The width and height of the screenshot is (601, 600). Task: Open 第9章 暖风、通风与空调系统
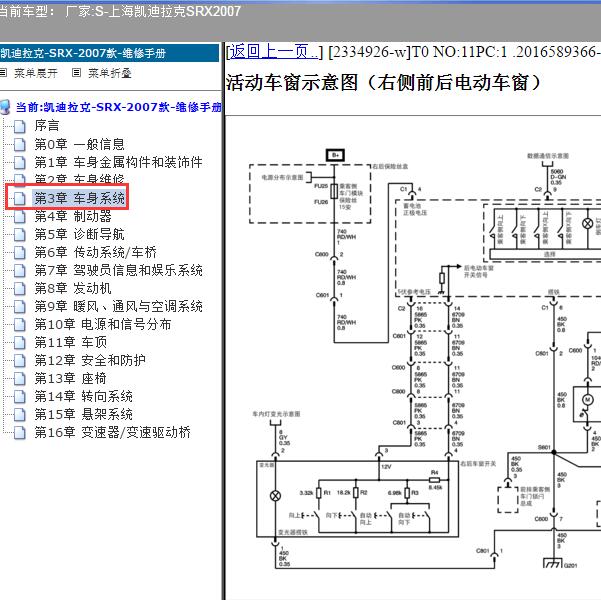pyautogui.click(x=118, y=306)
